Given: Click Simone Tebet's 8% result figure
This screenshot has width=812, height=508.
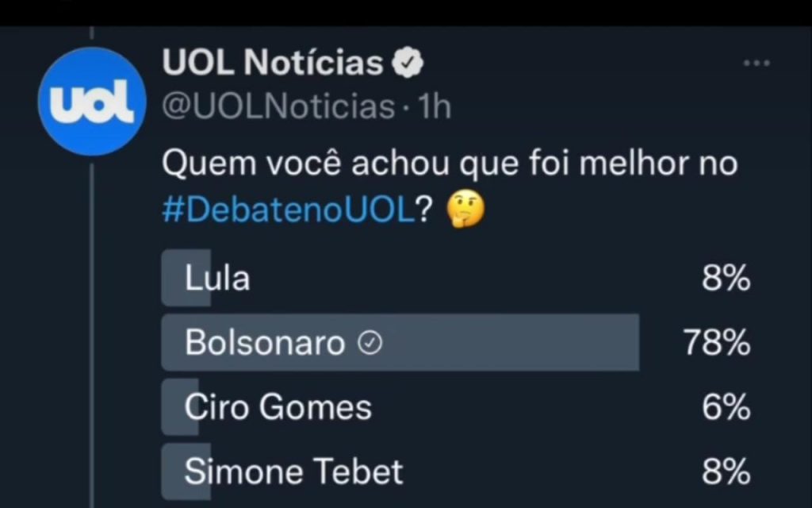Looking at the screenshot, I should [726, 471].
